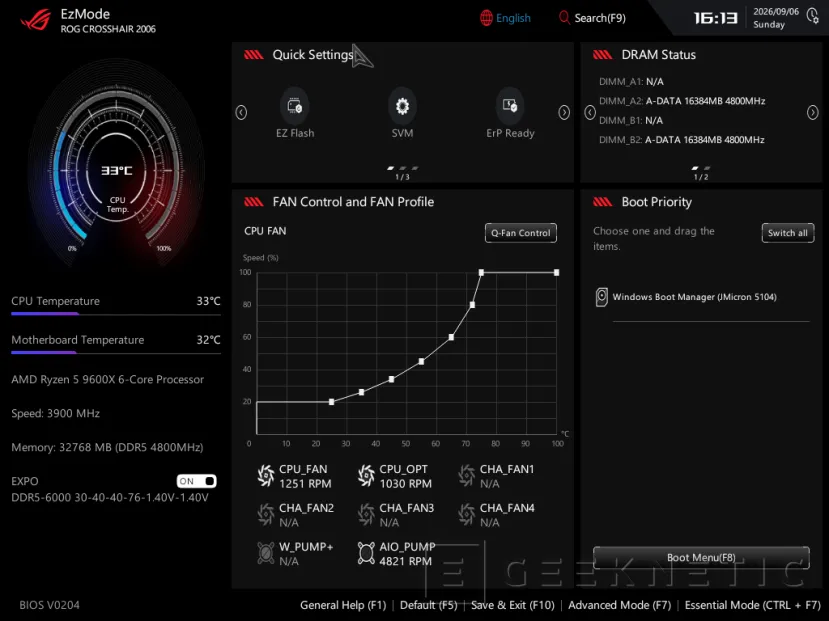The height and width of the screenshot is (621, 829).
Task: Go to next Quick Settings page
Action: [x=564, y=112]
